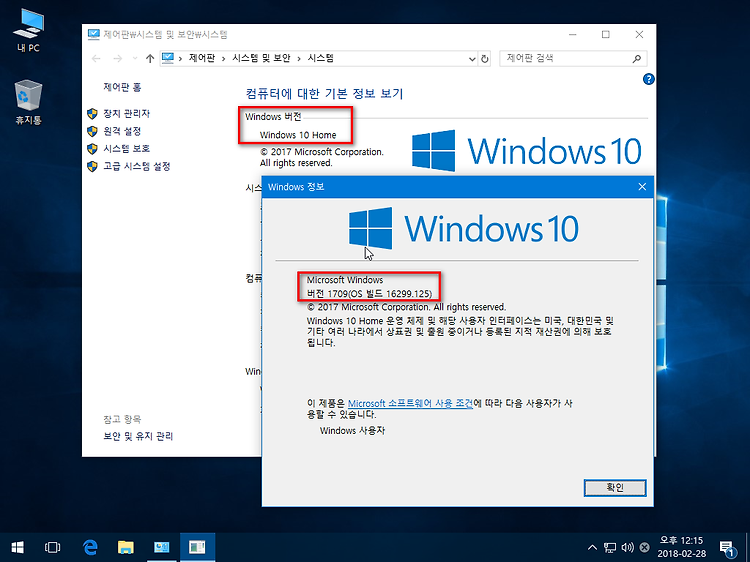Open the taskbar clock and date
Viewport: 750px width, 562px height.
[x=681, y=547]
